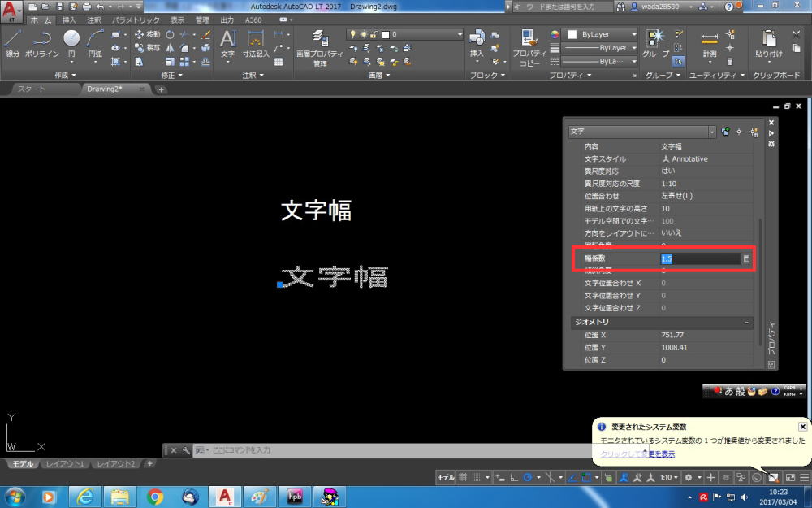This screenshot has width=812, height=508.
Task: Switch to the 表示 ribbon tab
Action: [x=178, y=20]
